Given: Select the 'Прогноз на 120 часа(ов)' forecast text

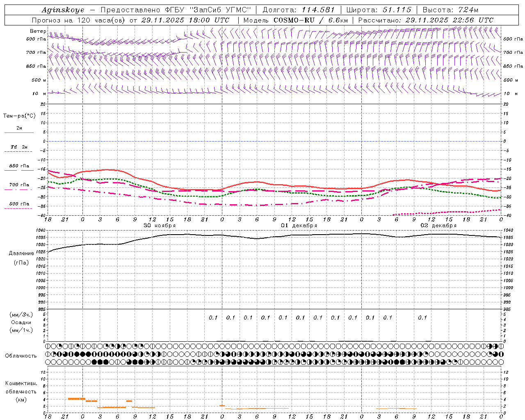Looking at the screenshot, I should point(79,20).
